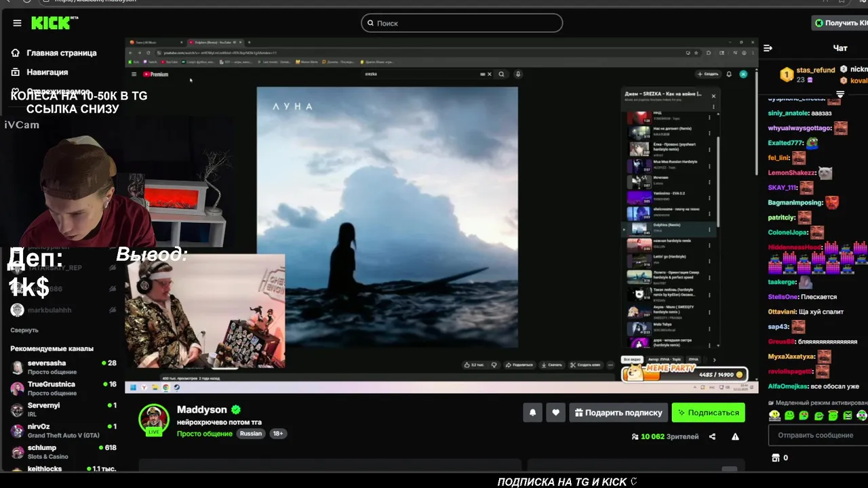The height and width of the screenshot is (488, 868).
Task: Report the stream with warning icon
Action: 735,436
